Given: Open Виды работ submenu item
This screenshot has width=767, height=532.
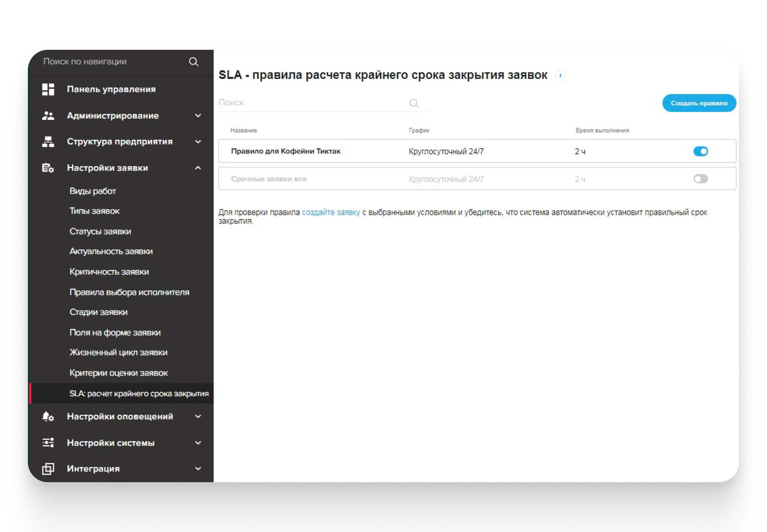Looking at the screenshot, I should [93, 191].
